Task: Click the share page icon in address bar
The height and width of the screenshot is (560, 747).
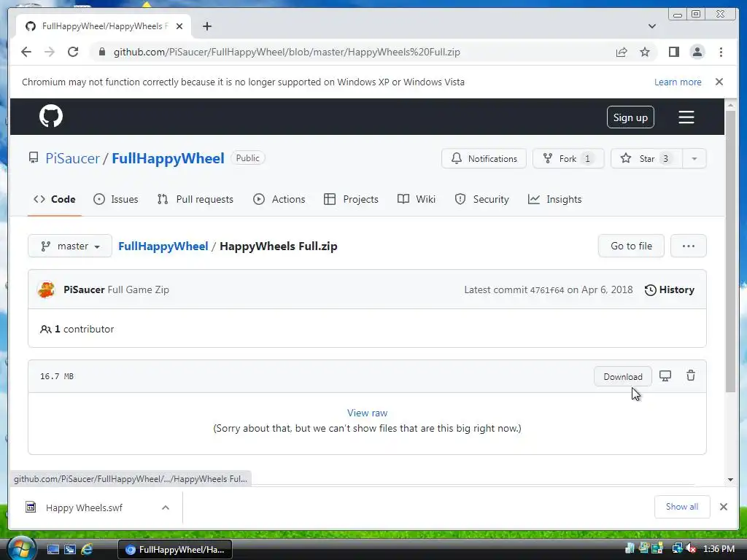Action: [x=622, y=52]
